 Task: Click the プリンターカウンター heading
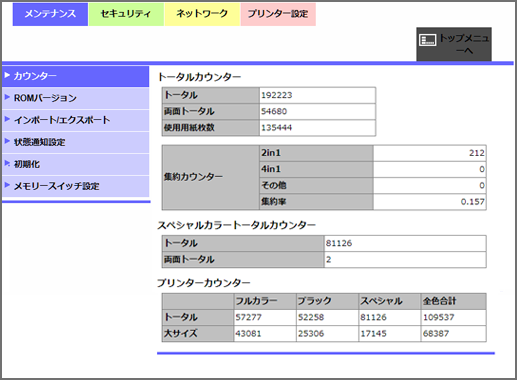204,283
